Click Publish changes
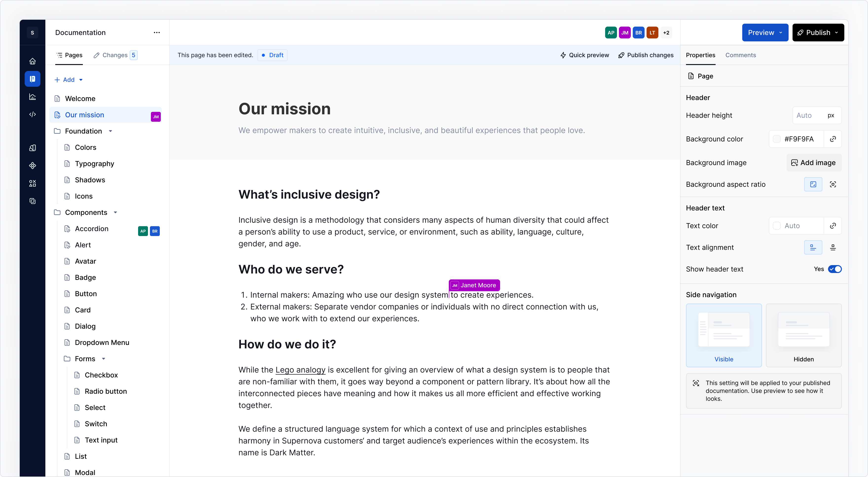This screenshot has width=868, height=477. [x=645, y=55]
